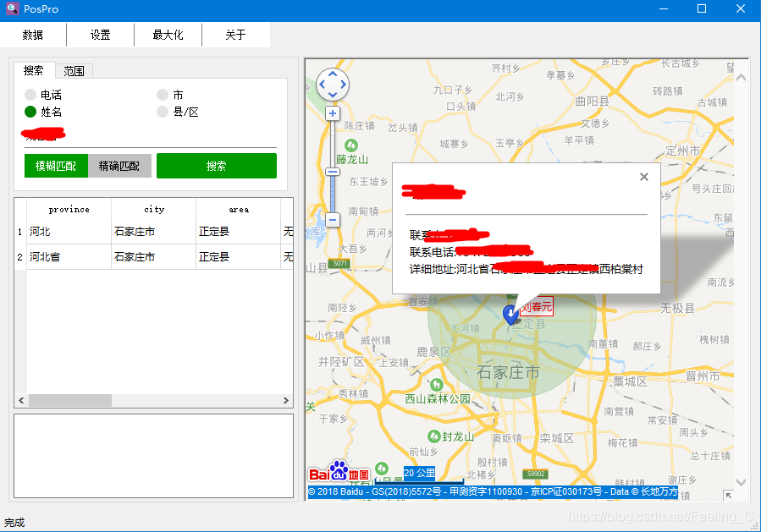Close the map info popup
The height and width of the screenshot is (532, 761).
(x=644, y=177)
